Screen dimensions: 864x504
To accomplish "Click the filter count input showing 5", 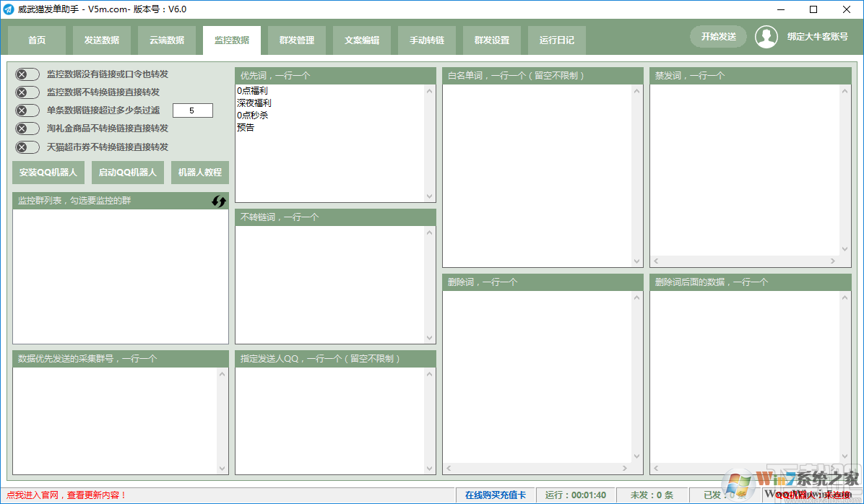I will coord(192,110).
